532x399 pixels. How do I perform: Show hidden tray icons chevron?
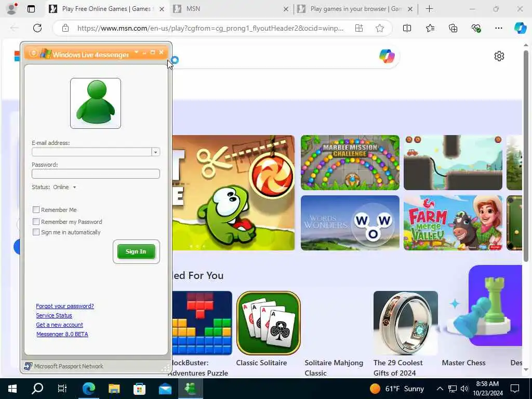pos(440,389)
